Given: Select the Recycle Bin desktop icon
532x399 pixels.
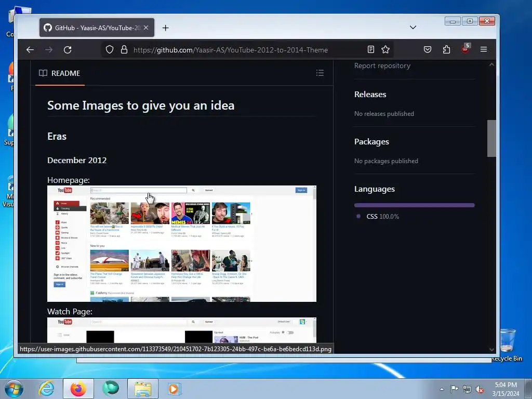Looking at the screenshot, I should click(x=507, y=345).
